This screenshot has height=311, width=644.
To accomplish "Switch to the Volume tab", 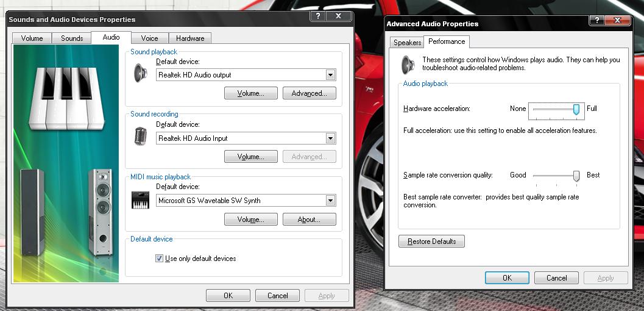I will point(32,38).
